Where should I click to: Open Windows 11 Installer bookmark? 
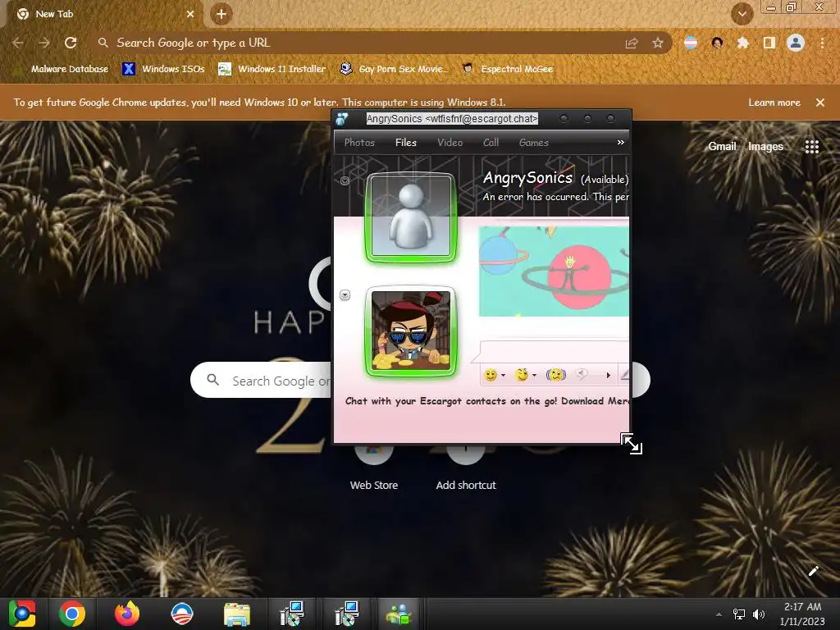[272, 69]
